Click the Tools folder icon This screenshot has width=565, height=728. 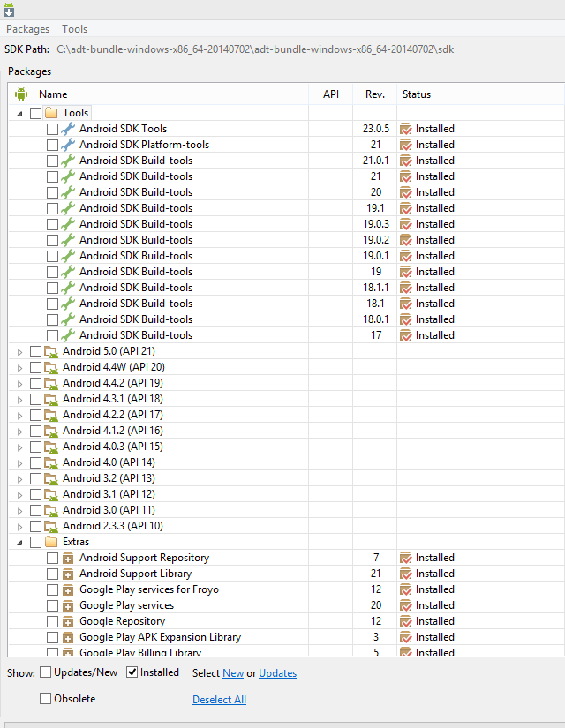tap(51, 113)
